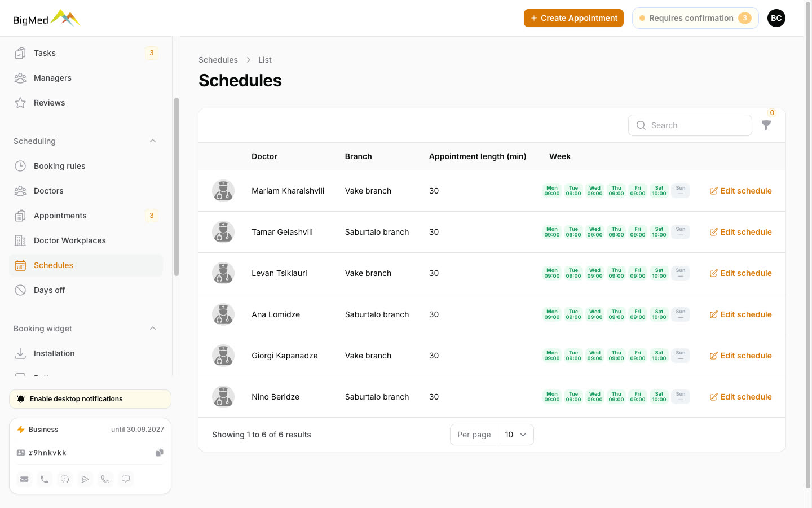Click the Schedules breadcrumb link
Viewport: 812px width, 508px height.
coord(218,60)
